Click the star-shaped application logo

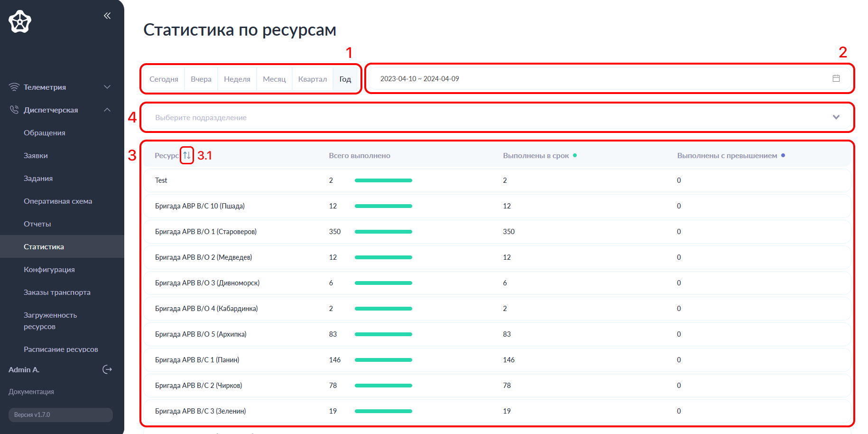tap(19, 21)
